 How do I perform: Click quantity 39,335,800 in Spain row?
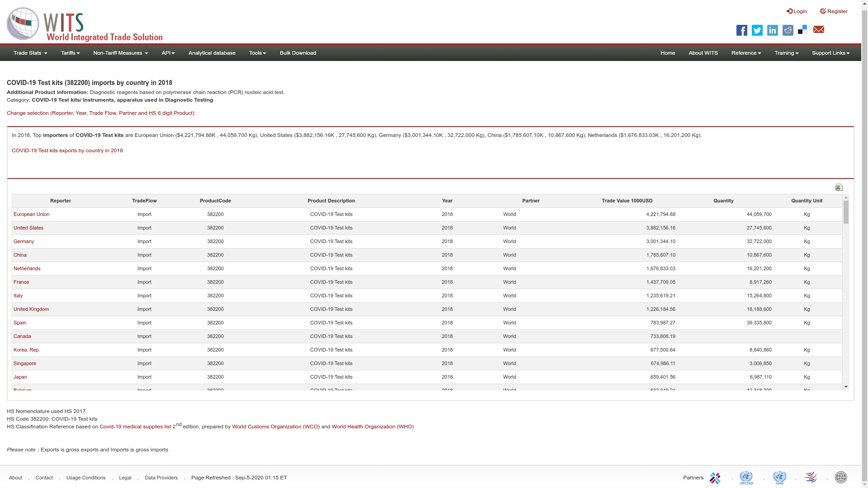point(759,323)
